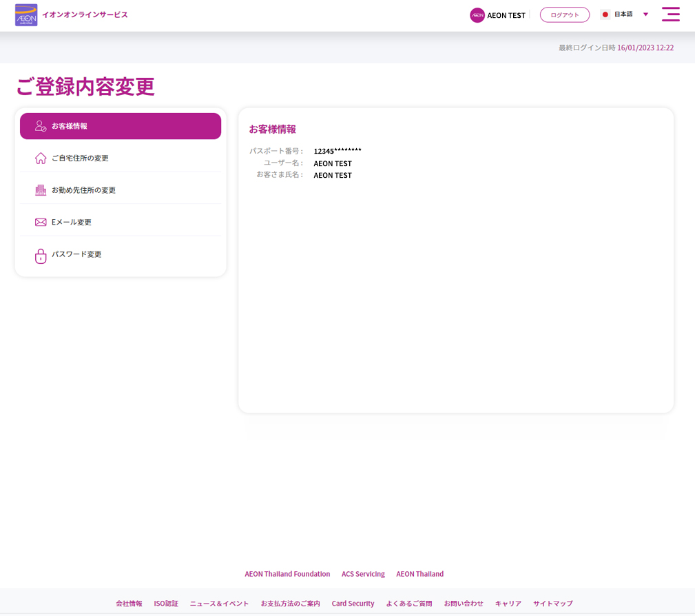This screenshot has height=616, width=695.
Task: Open AEON Thailand Foundation link
Action: (x=287, y=574)
